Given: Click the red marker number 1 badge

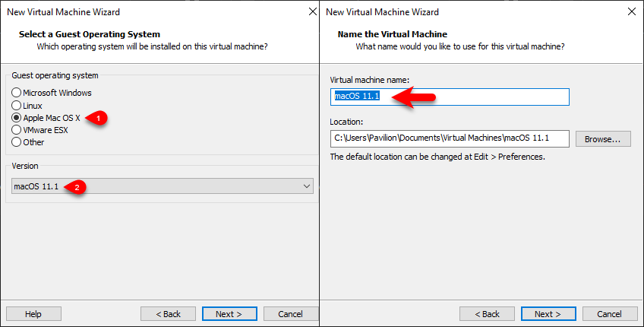Looking at the screenshot, I should click(x=97, y=118).
